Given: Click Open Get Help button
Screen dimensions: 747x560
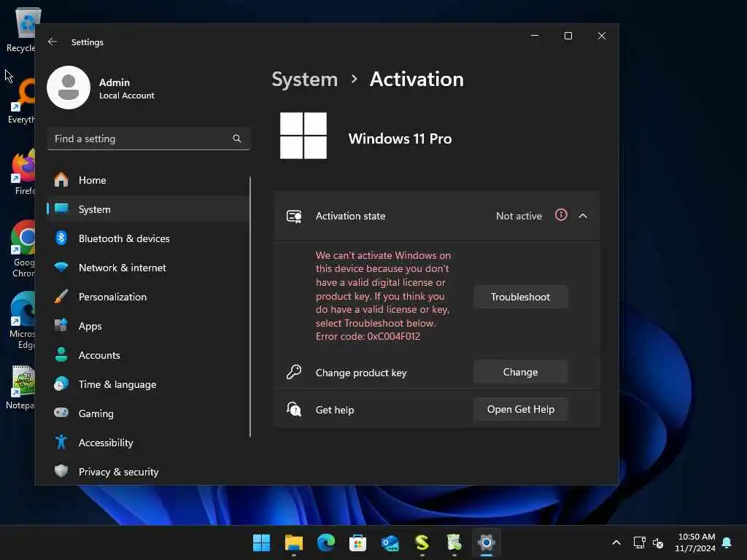Looking at the screenshot, I should [x=520, y=410].
